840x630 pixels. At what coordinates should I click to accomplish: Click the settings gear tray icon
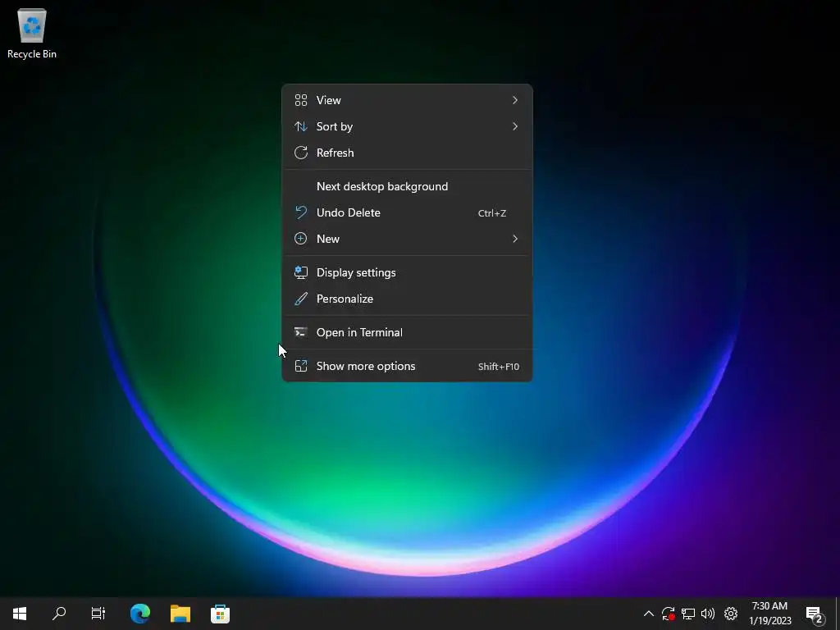731,614
